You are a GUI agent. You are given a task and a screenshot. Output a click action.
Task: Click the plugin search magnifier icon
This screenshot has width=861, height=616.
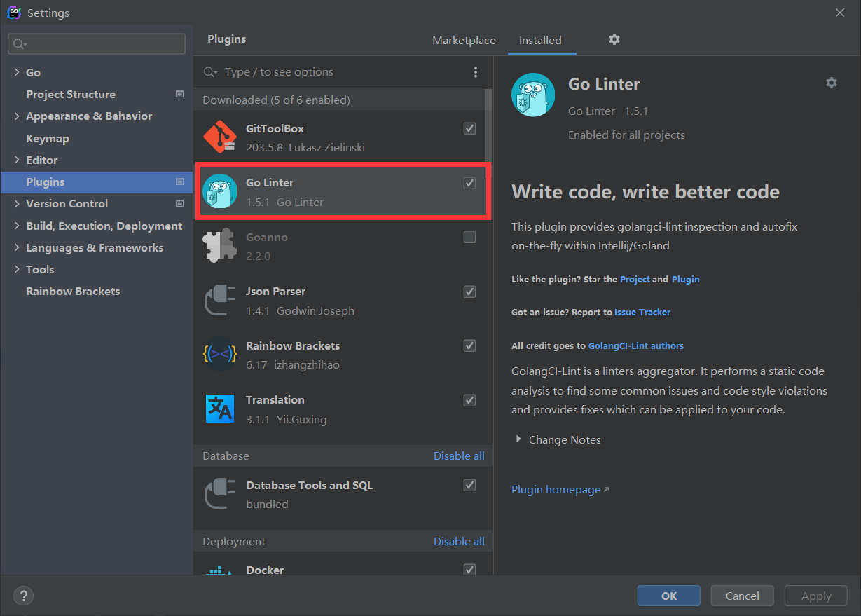(210, 72)
